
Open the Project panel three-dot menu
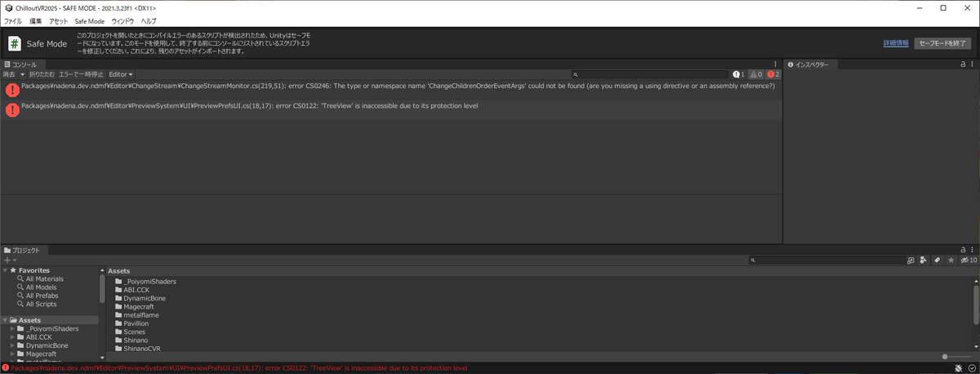pos(973,250)
